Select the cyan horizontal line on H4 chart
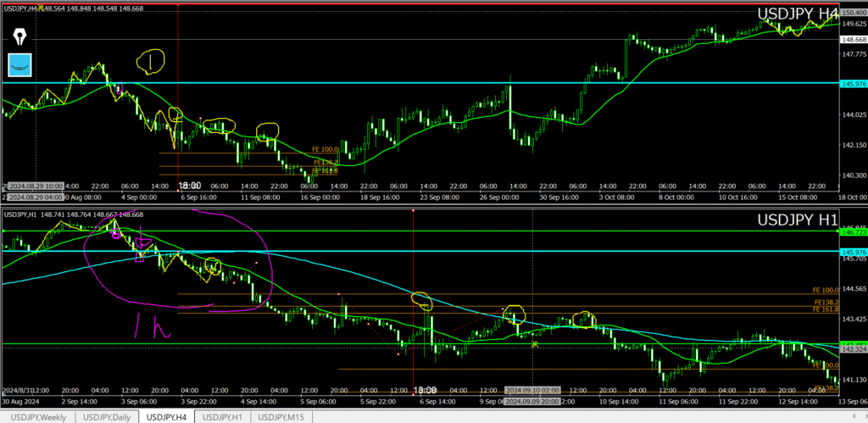This screenshot has width=868, height=423. [424, 83]
